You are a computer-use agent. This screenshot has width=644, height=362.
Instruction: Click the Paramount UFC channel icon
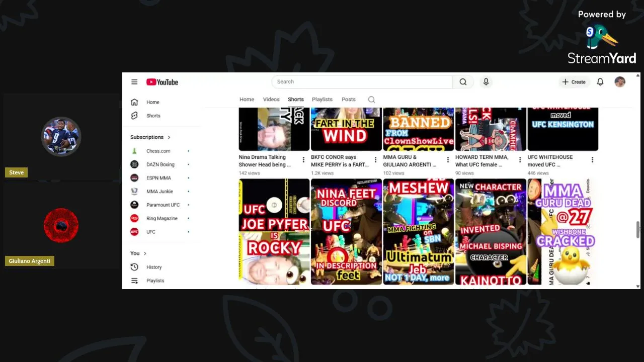134,205
